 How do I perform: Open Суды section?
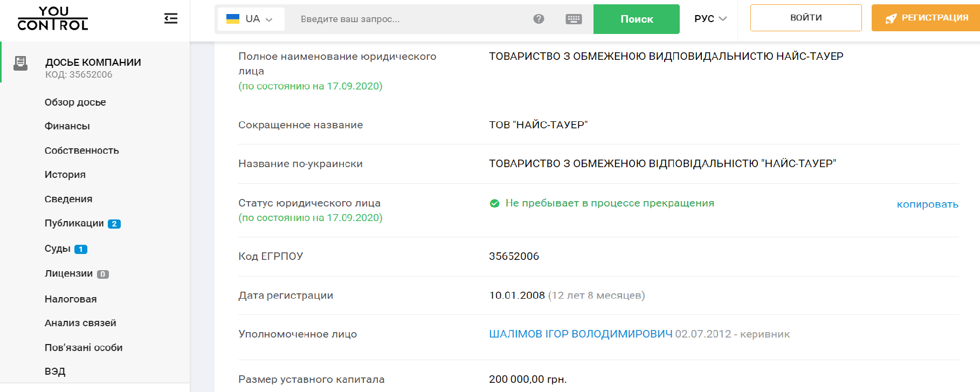coord(57,249)
